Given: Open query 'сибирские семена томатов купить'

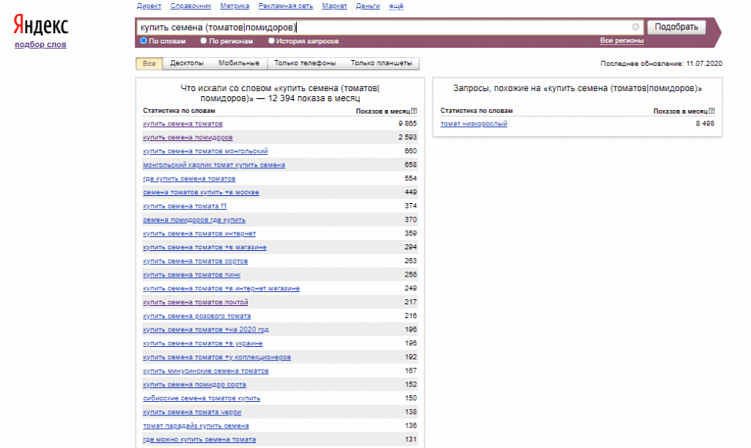Looking at the screenshot, I should [x=202, y=398].
